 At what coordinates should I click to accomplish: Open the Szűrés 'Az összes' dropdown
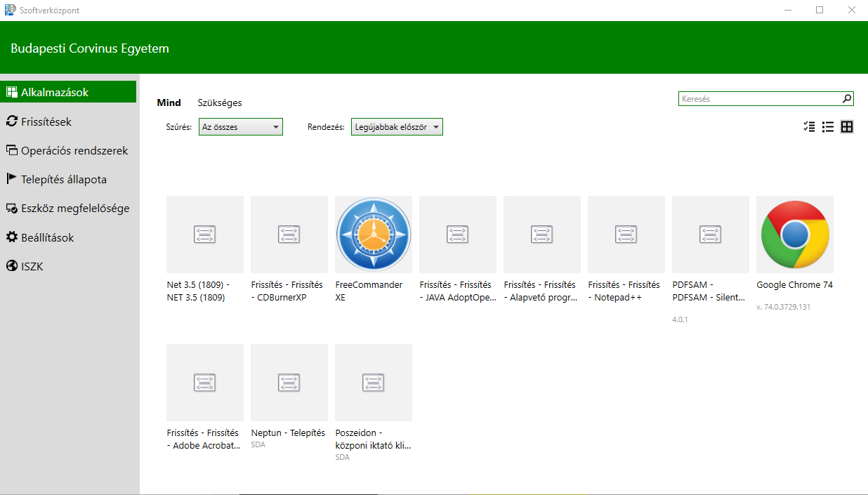pyautogui.click(x=241, y=127)
